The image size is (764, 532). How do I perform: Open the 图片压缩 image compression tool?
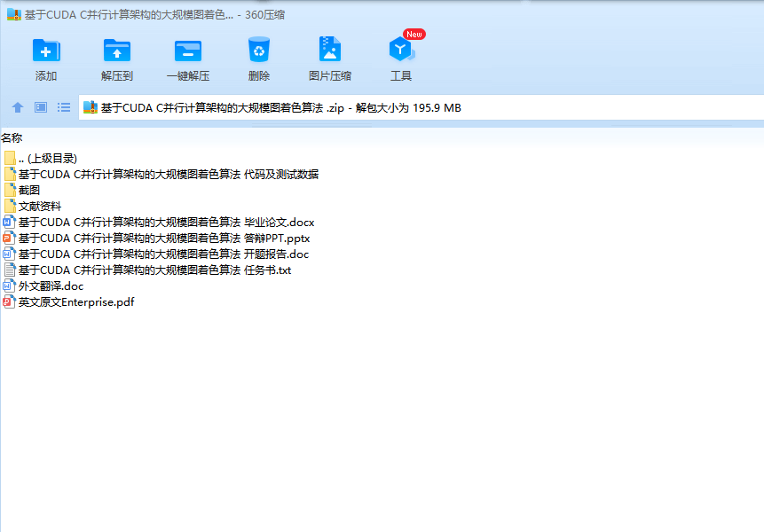330,49
